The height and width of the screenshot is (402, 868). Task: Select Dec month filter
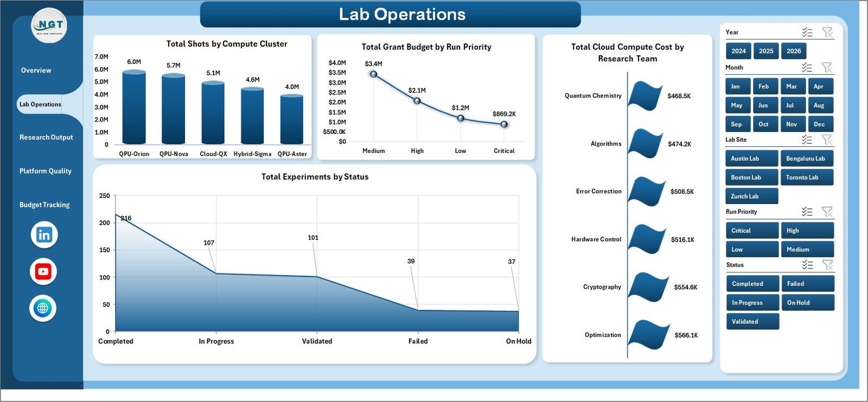point(821,124)
